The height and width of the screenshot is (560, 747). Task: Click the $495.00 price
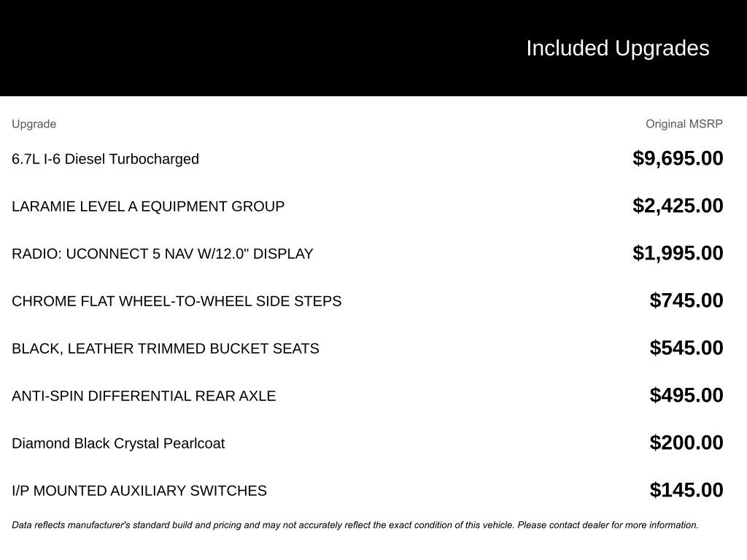coord(686,395)
